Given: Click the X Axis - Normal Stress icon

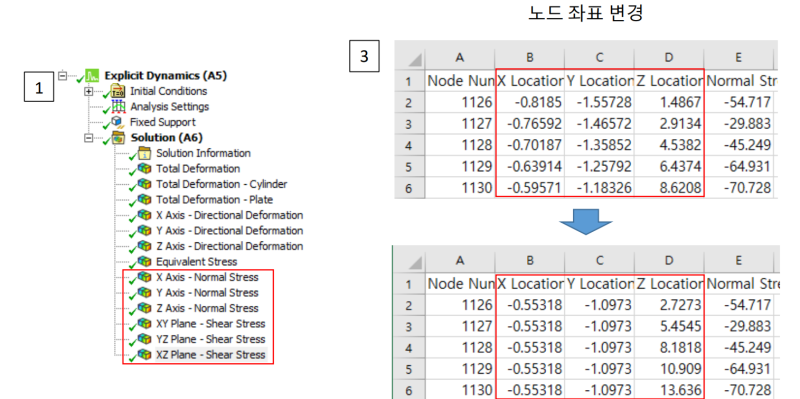Looking at the screenshot, I should [x=144, y=278].
